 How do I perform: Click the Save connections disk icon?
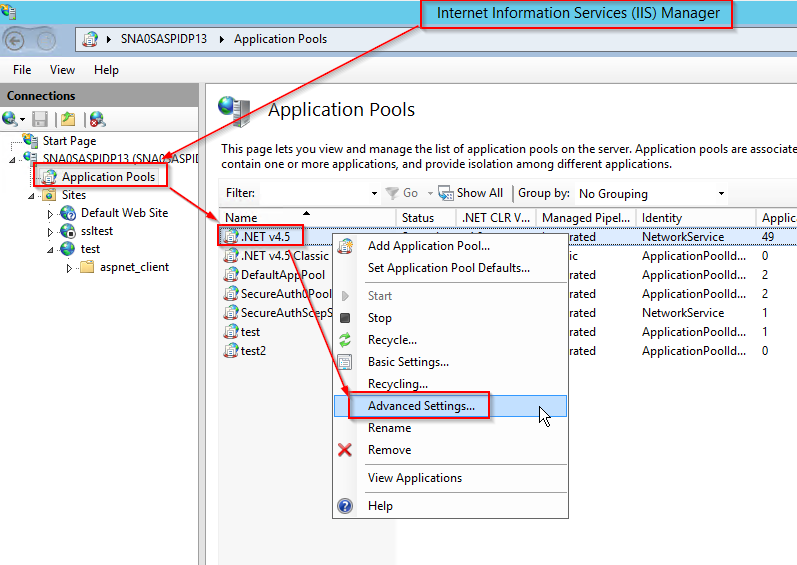[x=40, y=119]
